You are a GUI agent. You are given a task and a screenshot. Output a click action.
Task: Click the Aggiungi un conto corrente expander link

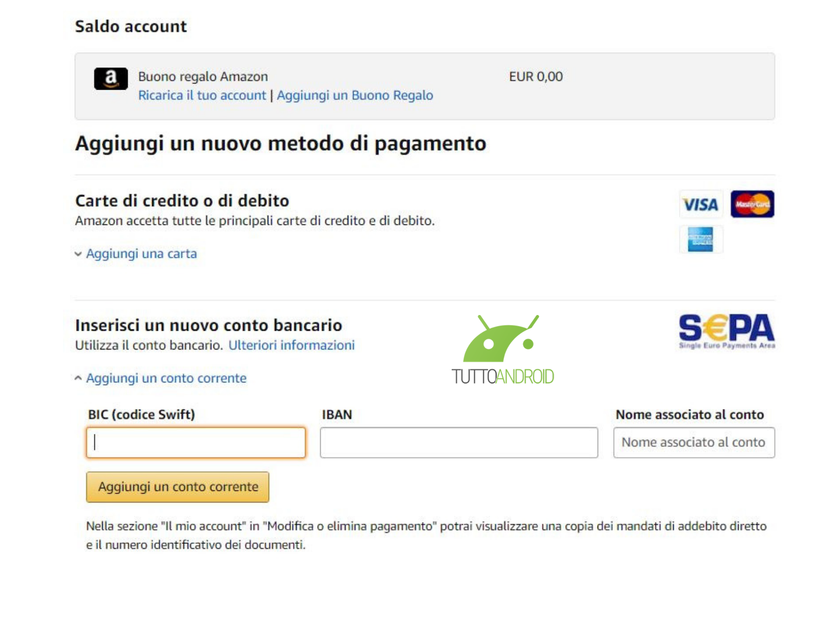[166, 378]
